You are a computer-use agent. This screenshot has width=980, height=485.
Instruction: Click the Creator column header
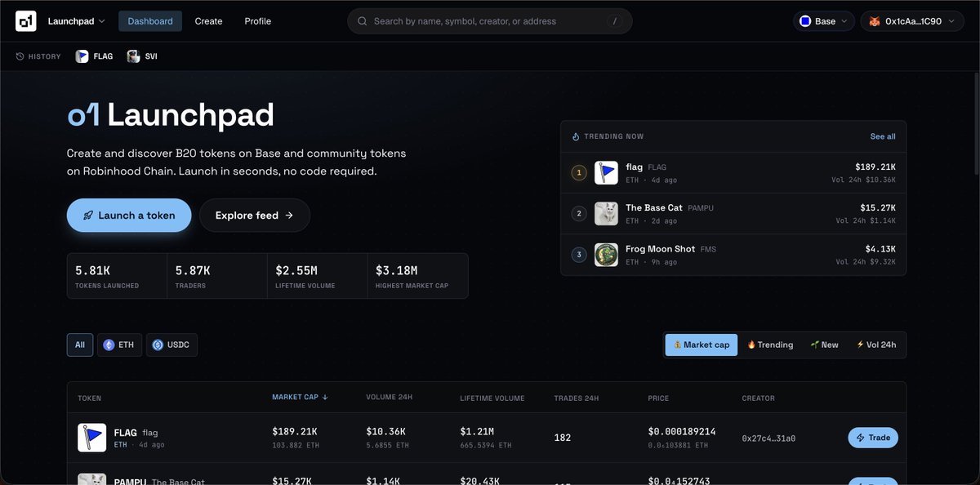(759, 398)
